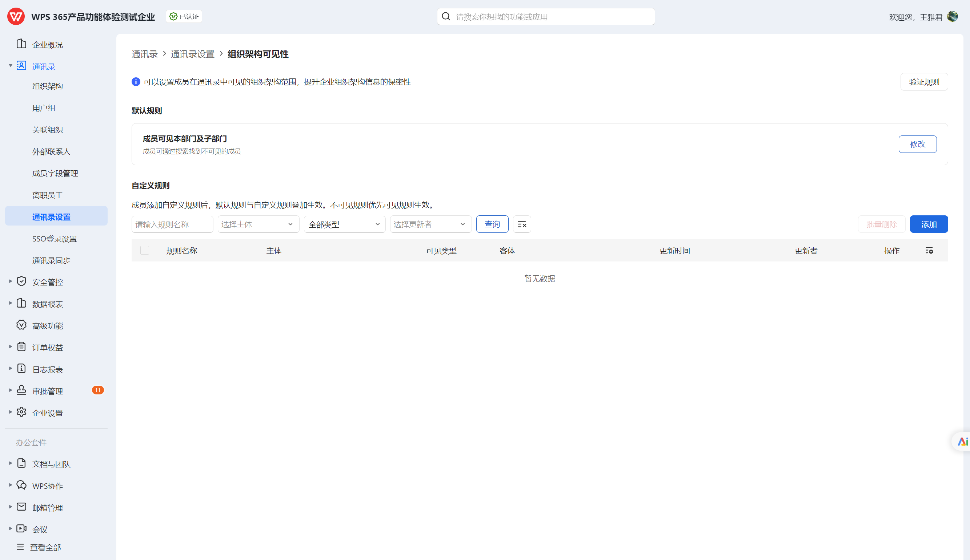Viewport: 970px width, 560px height.
Task: Click 修改 on the default rule card
Action: point(917,144)
